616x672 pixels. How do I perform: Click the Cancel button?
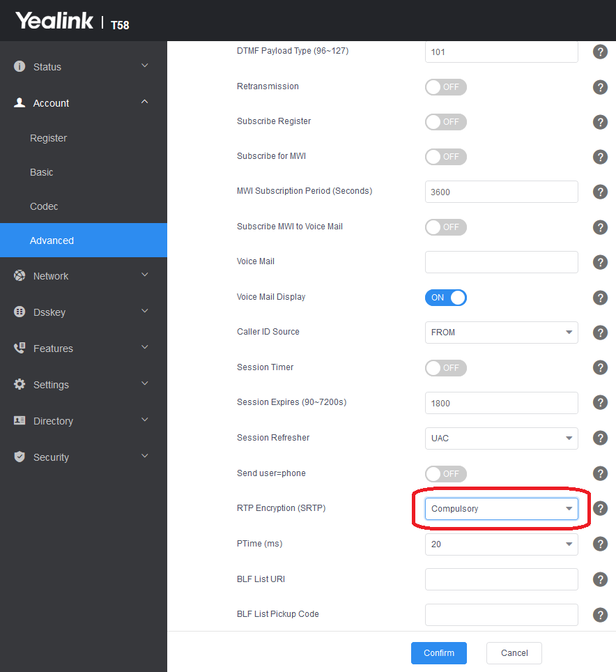pyautogui.click(x=514, y=653)
